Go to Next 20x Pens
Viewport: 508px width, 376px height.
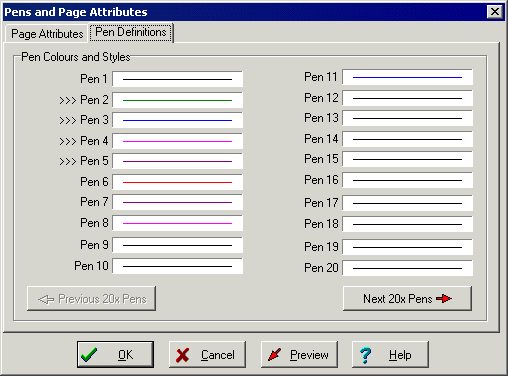click(x=407, y=298)
